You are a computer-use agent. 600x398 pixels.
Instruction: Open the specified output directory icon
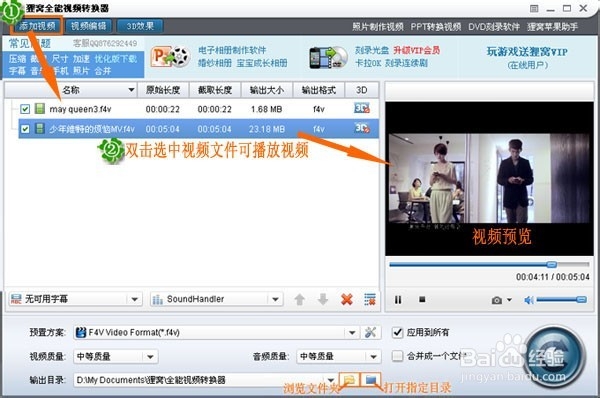[x=371, y=379]
